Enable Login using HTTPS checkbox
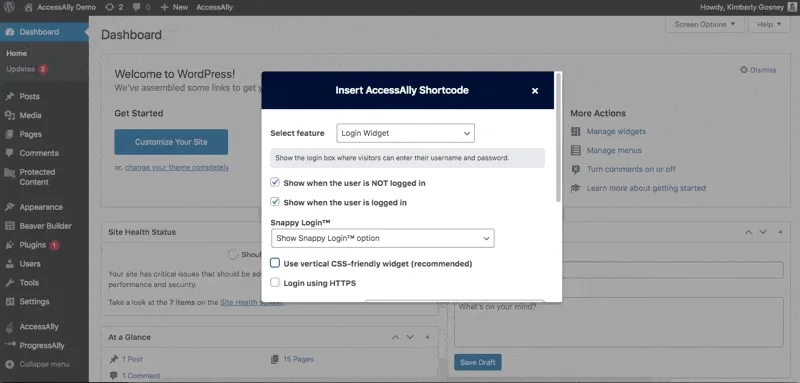This screenshot has height=383, width=800. [275, 283]
